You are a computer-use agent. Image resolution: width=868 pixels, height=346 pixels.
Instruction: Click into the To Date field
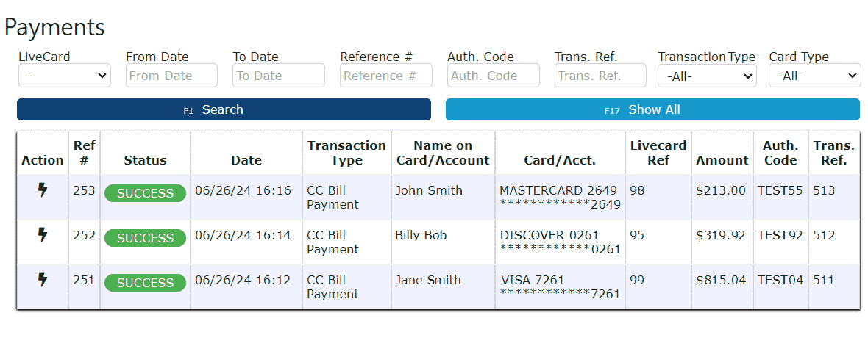coord(279,76)
